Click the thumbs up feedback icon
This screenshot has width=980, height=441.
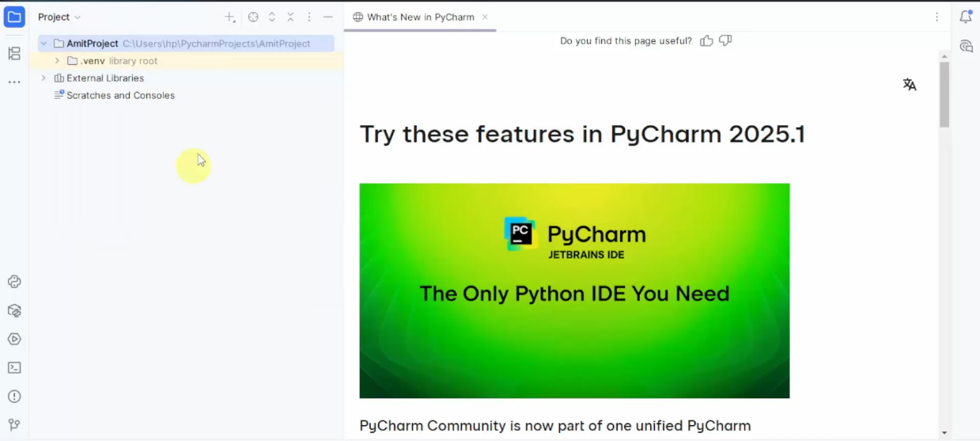coord(706,40)
